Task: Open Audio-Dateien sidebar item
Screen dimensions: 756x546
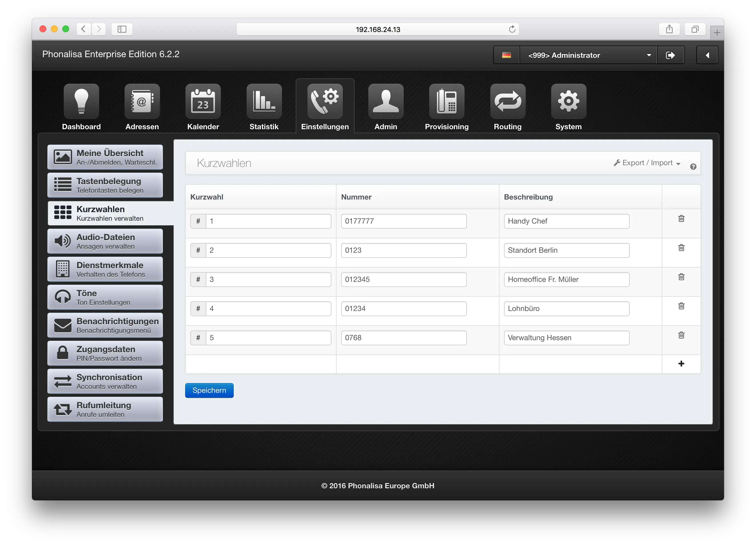Action: pos(105,241)
